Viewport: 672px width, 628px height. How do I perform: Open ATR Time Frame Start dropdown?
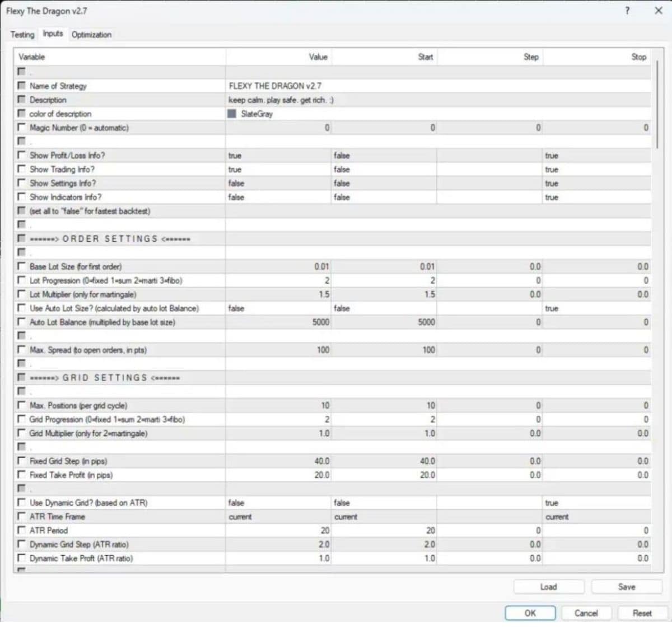coord(384,517)
